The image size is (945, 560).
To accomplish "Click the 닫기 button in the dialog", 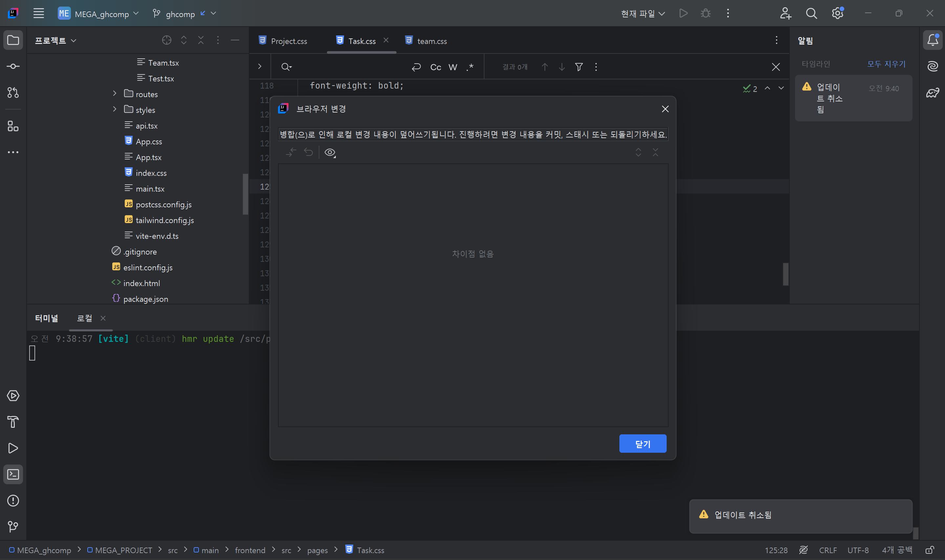I will [x=643, y=444].
